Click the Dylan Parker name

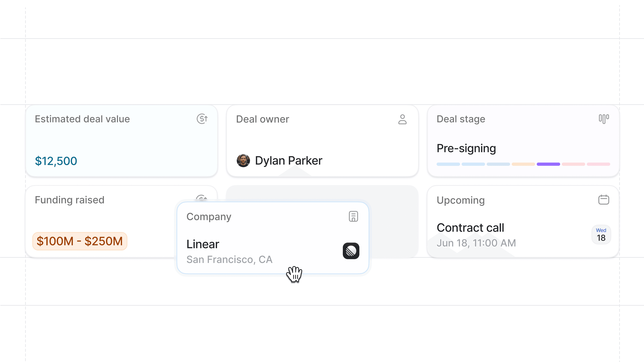click(288, 160)
